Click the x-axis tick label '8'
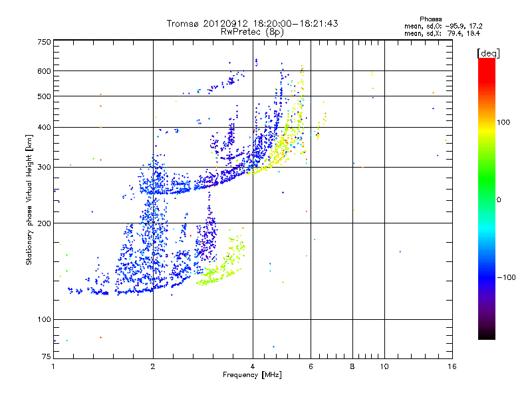The image size is (532, 399). tap(352, 366)
